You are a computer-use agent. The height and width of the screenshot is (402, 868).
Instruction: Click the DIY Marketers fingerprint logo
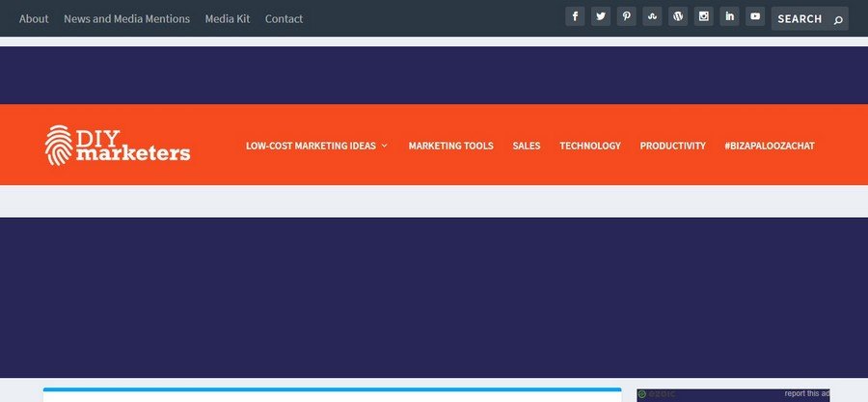coord(118,145)
